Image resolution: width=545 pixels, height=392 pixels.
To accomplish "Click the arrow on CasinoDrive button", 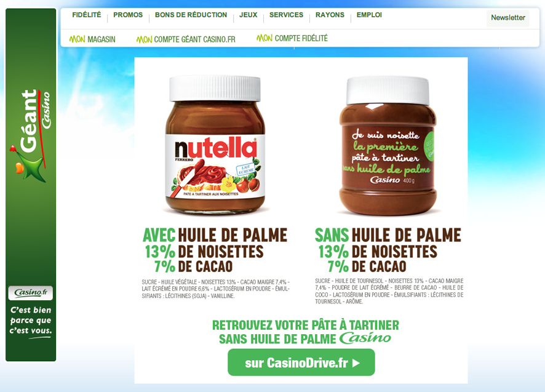I will pos(356,363).
